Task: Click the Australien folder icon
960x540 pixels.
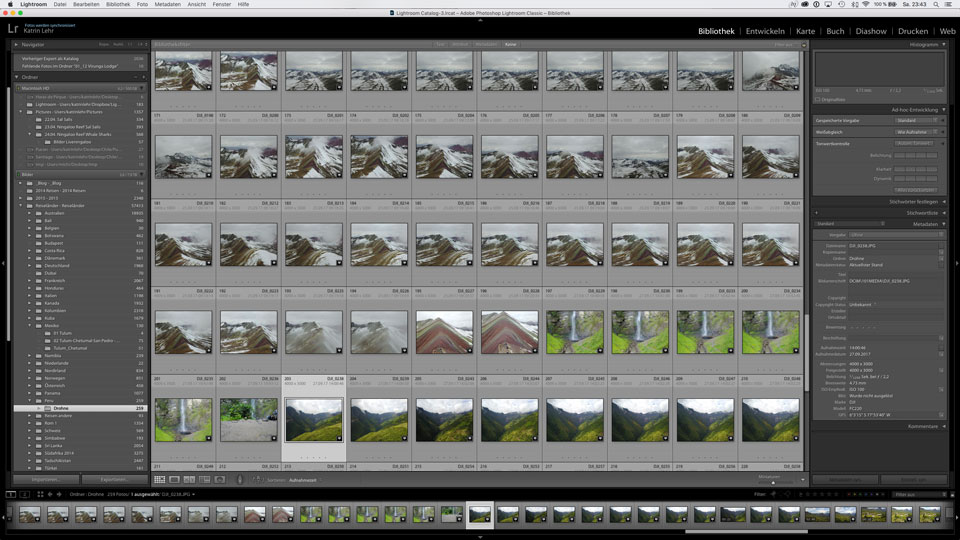Action: tap(39, 213)
